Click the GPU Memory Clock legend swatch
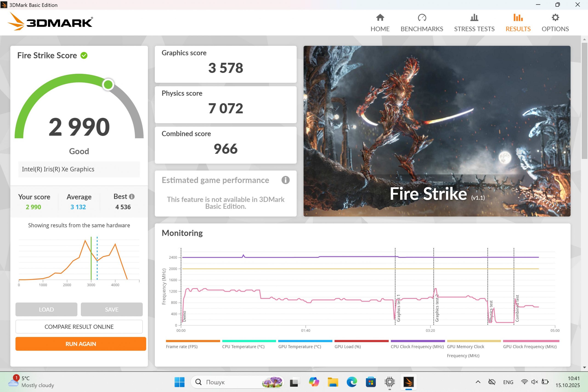The width and height of the screenshot is (588, 392). point(474,341)
